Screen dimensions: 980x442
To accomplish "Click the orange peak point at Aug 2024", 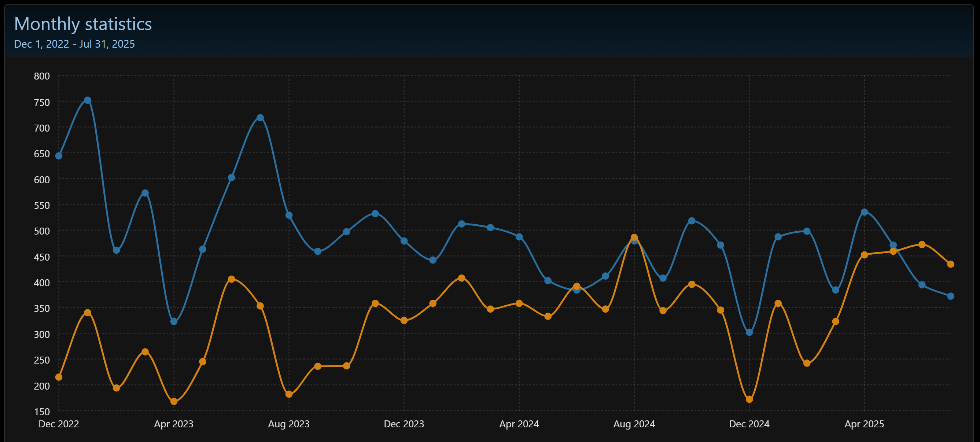I will point(634,237).
